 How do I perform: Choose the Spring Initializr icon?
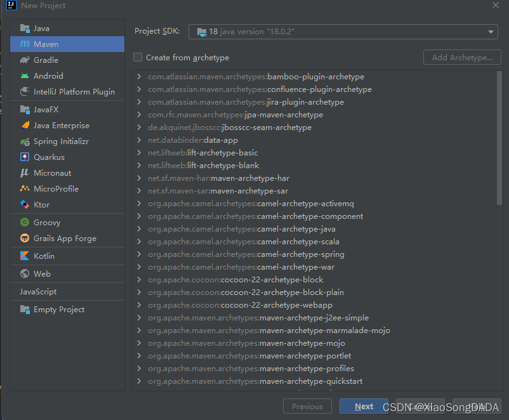coord(25,141)
